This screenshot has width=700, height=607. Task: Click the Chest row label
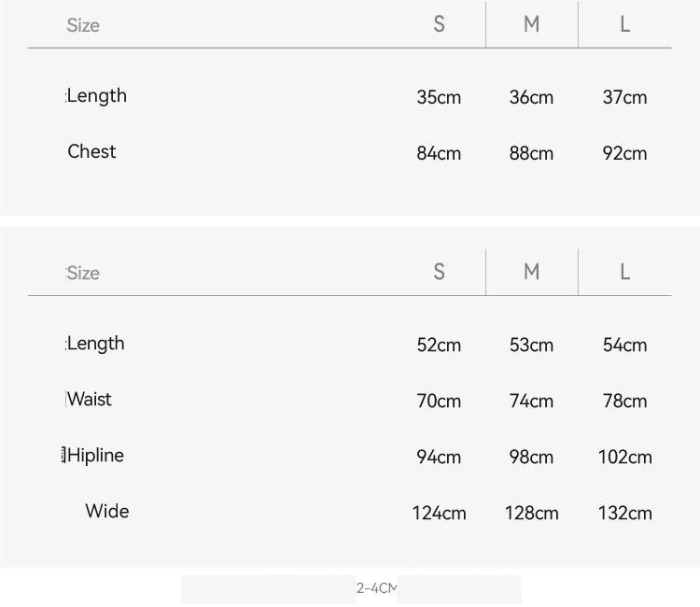91,151
